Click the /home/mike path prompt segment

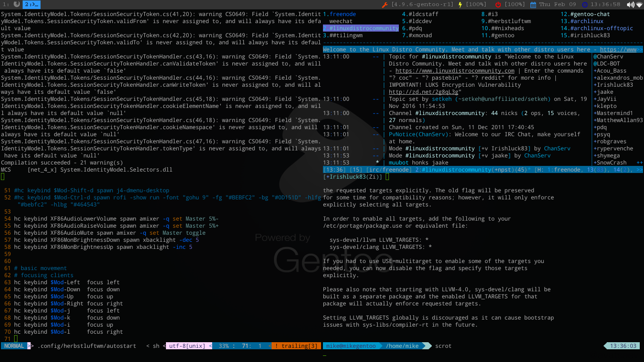[x=402, y=346]
